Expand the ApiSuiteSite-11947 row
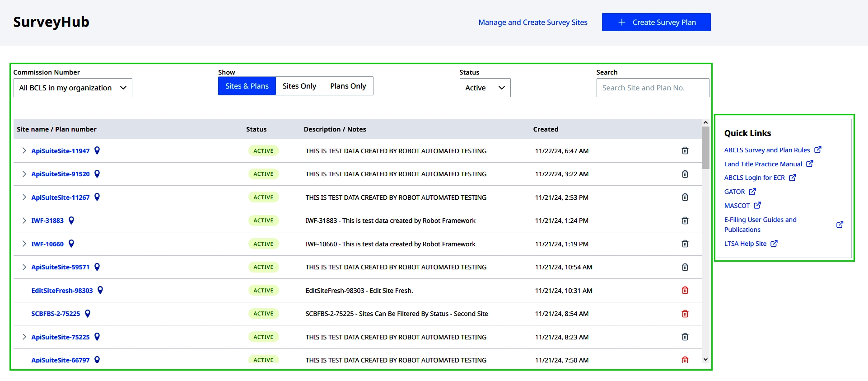This screenshot has width=868, height=381. (24, 151)
